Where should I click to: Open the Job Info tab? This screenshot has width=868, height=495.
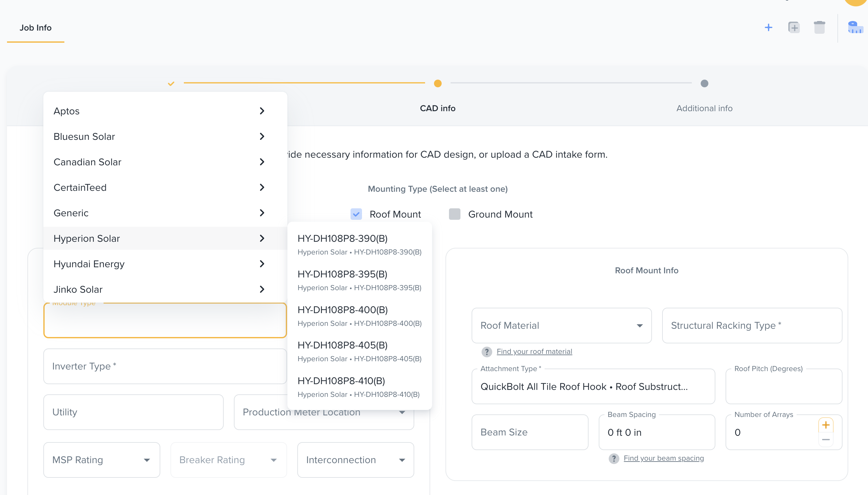point(35,28)
